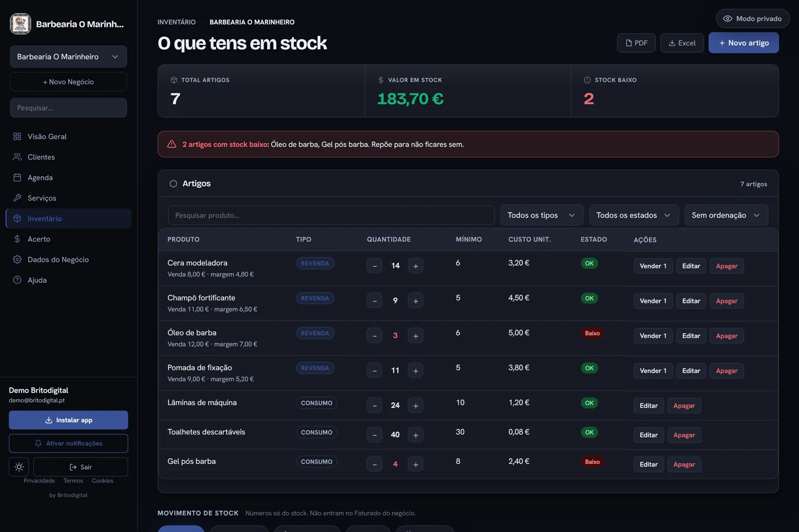Decrease Lâminas de máquina quantity

pos(375,406)
